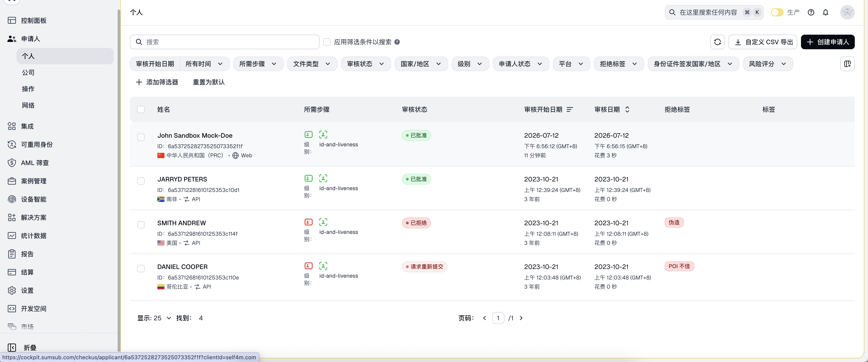
Task: Click the 创建申请人 button
Action: tap(828, 42)
